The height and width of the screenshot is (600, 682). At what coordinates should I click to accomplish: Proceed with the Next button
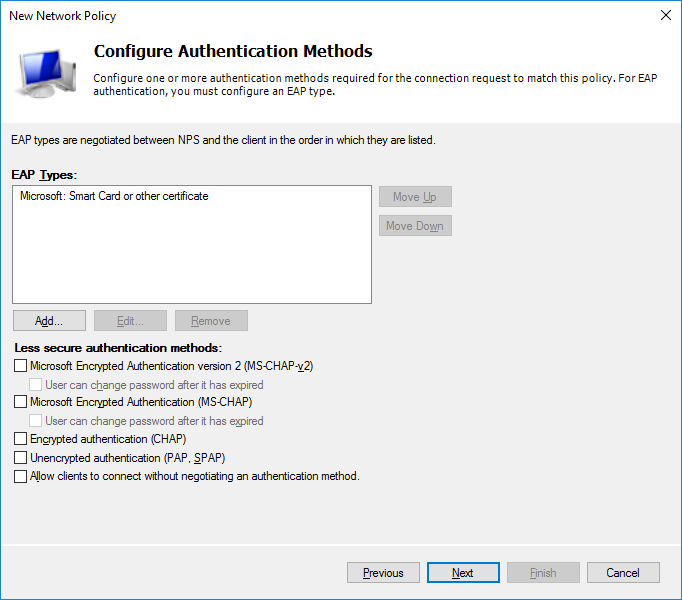click(463, 573)
